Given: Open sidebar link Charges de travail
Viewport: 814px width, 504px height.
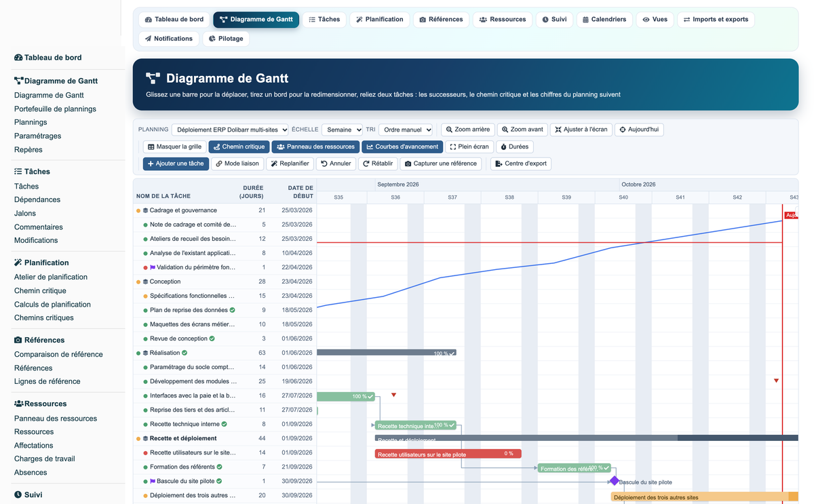Looking at the screenshot, I should [45, 459].
